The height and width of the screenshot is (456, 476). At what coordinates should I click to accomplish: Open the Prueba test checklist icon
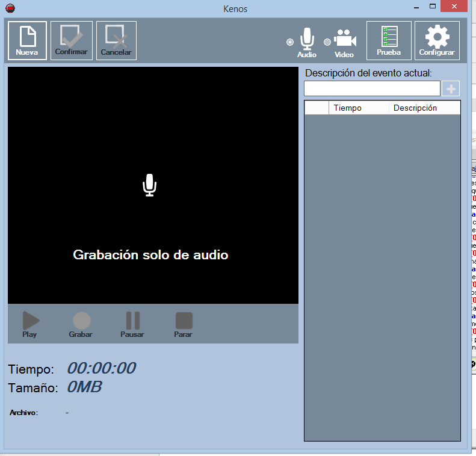tap(389, 41)
